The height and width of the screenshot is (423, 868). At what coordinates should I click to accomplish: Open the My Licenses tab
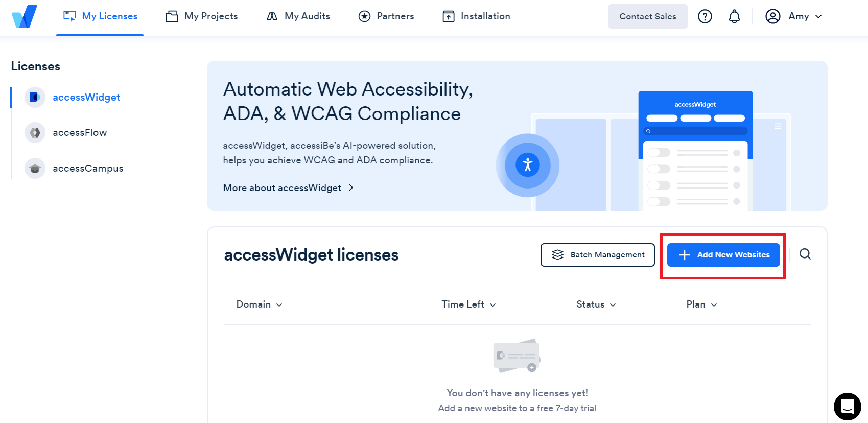[x=100, y=16]
